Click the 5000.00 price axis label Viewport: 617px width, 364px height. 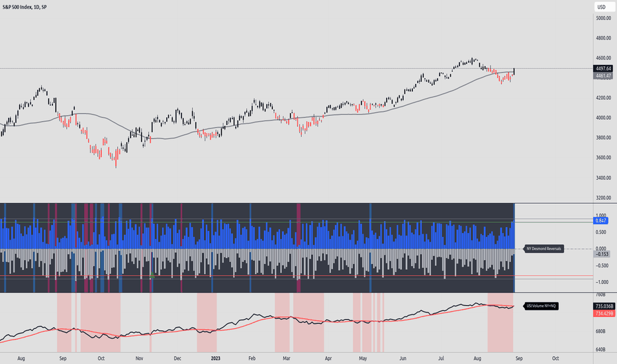click(x=604, y=18)
